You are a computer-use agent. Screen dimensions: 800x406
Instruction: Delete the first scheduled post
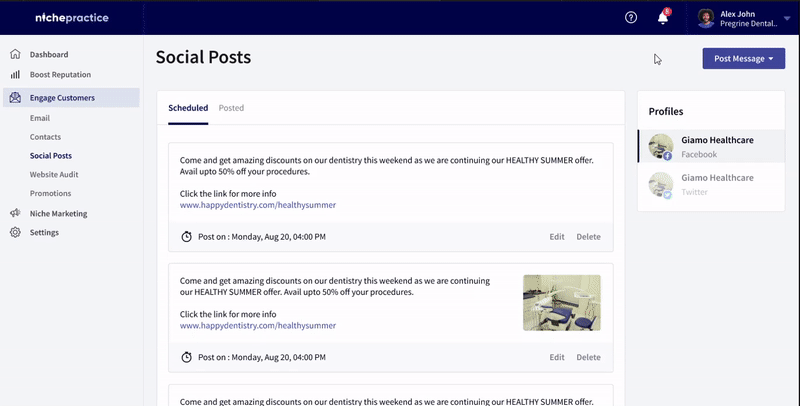pos(588,237)
